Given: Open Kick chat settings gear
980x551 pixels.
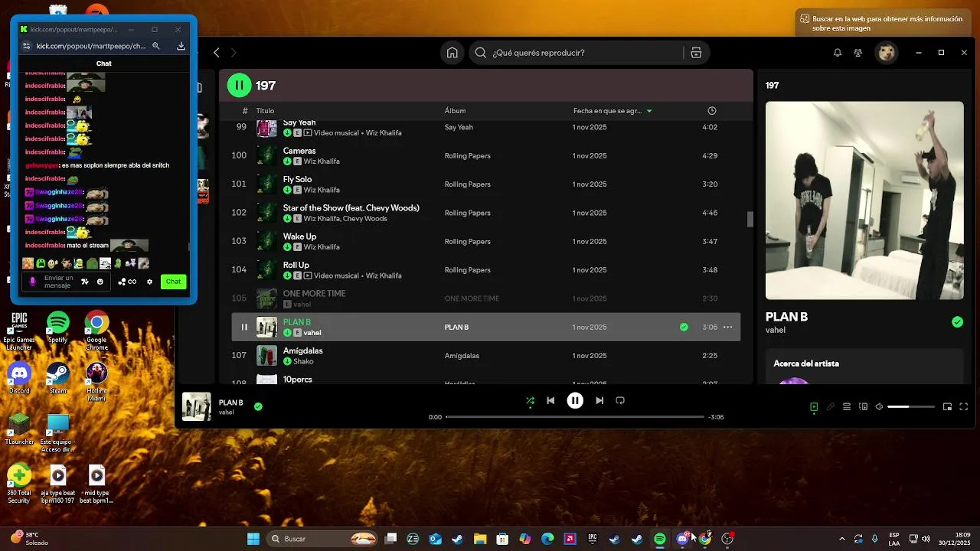Looking at the screenshot, I should coord(149,282).
